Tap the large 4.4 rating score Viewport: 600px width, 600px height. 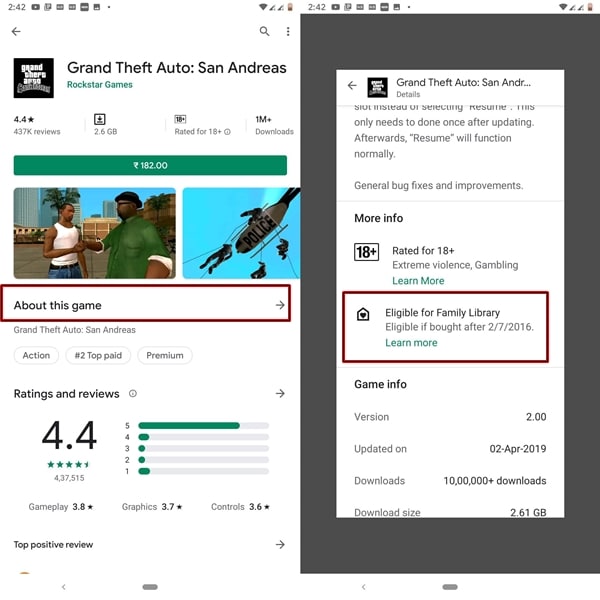tap(69, 435)
